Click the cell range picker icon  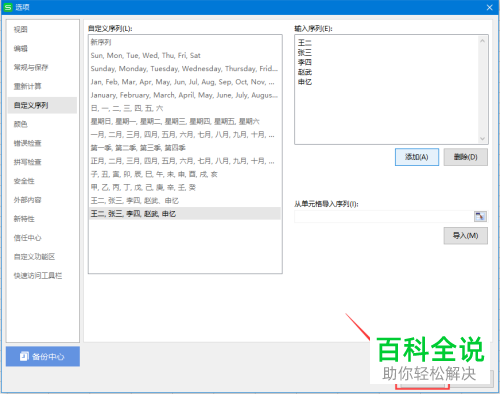480,216
